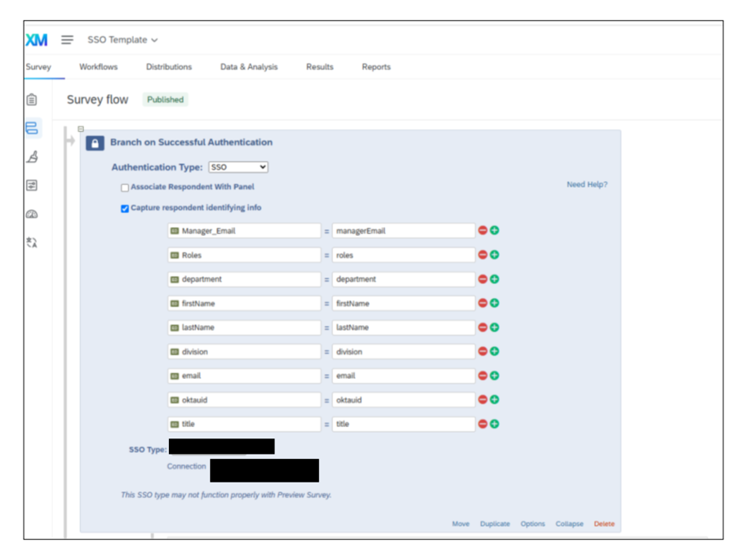This screenshot has width=747, height=560.
Task: Open the Authentication Type SSO dropdown
Action: (x=238, y=167)
